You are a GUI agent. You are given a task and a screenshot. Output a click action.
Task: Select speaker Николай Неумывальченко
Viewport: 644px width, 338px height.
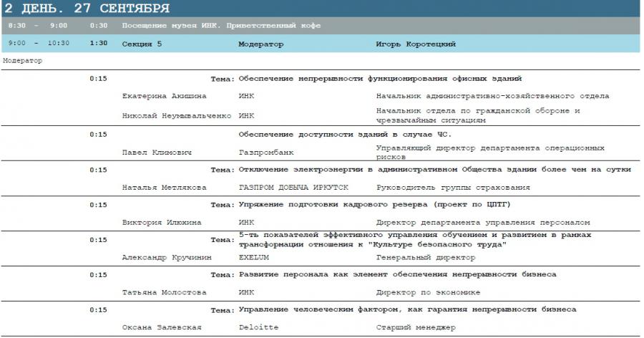[177, 115]
